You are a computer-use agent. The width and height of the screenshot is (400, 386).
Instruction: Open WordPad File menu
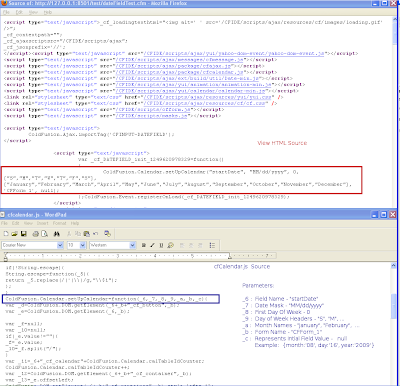pyautogui.click(x=4, y=223)
